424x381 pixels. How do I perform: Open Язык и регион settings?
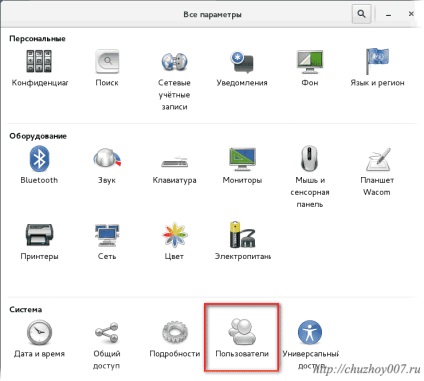click(x=377, y=68)
